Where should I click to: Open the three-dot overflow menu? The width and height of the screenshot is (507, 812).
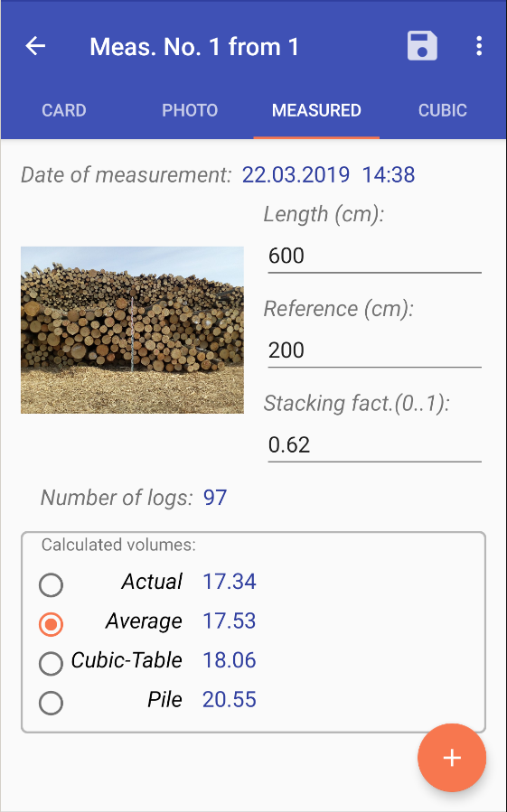tap(479, 46)
